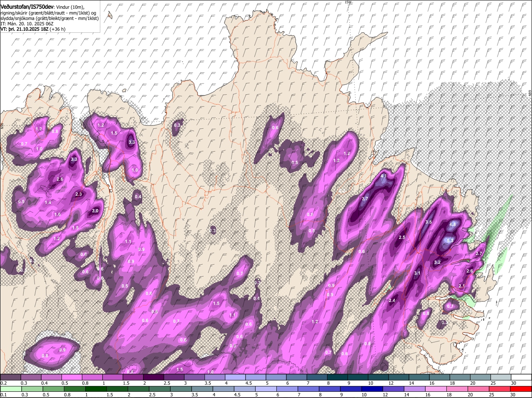The height and width of the screenshot is (398, 532).
Task: Click the 4.1 precipitation value on the map
Action: click(x=384, y=176)
